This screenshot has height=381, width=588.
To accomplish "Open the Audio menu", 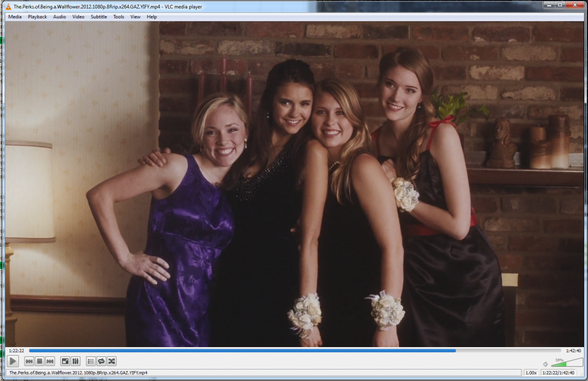I will click(x=59, y=17).
